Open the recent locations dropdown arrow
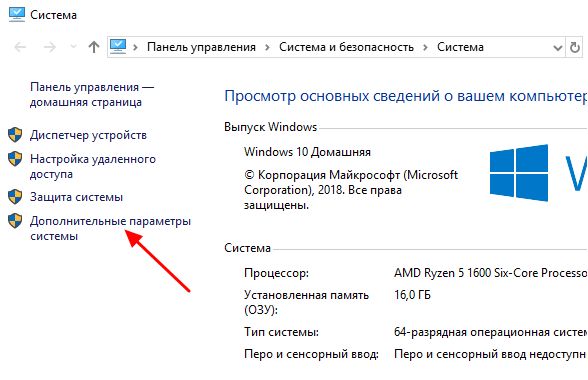The width and height of the screenshot is (588, 380). click(x=74, y=47)
